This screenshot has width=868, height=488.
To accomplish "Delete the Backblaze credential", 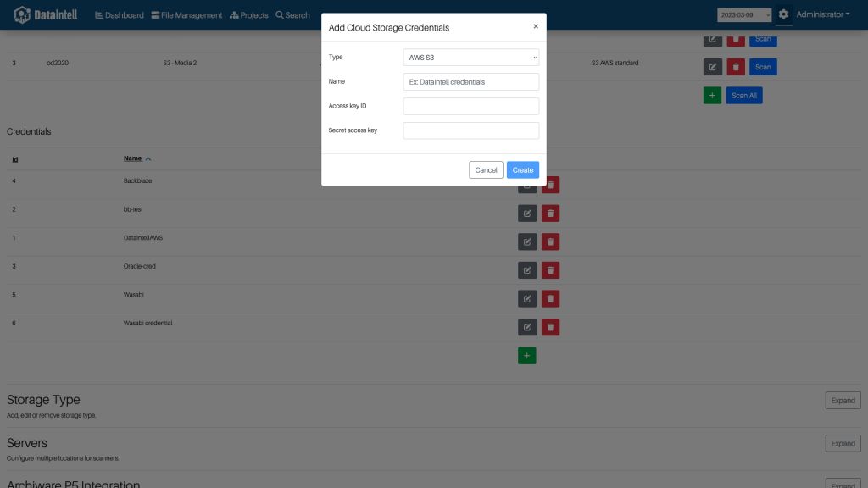I will (550, 186).
